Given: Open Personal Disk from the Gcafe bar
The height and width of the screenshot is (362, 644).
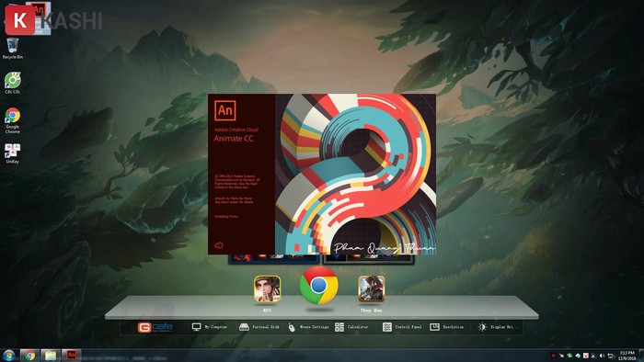Looking at the screenshot, I should pyautogui.click(x=259, y=327).
